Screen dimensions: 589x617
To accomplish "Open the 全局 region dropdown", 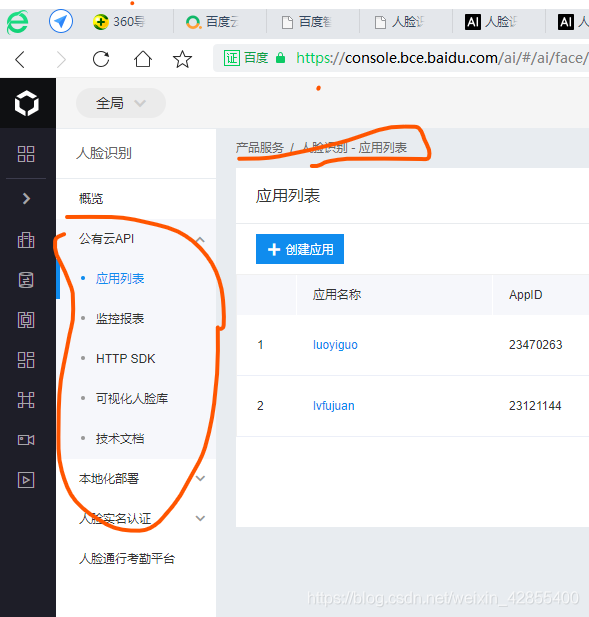I will (121, 103).
